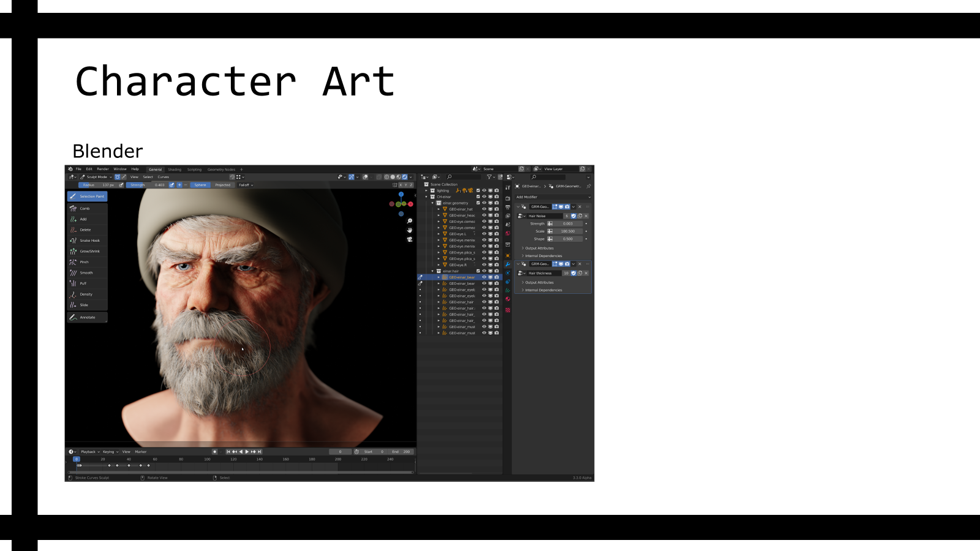980x551 pixels.
Task: Open the Add Modifier dropdown
Action: tap(553, 197)
